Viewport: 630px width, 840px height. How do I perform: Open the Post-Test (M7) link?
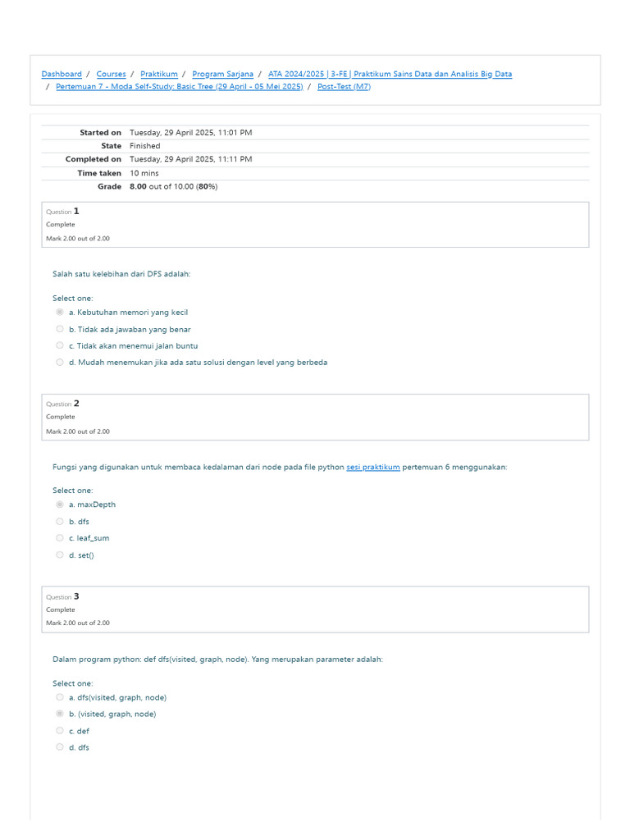[x=344, y=86]
